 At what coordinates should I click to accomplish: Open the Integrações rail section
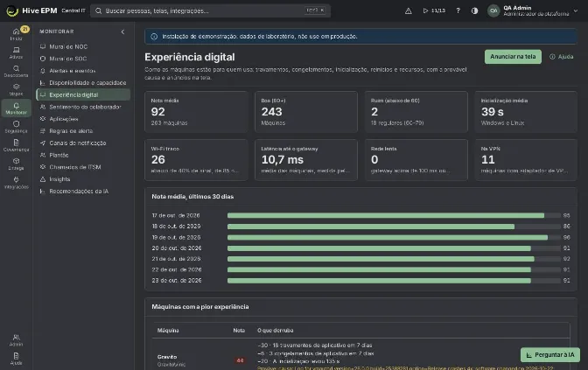[x=16, y=183]
